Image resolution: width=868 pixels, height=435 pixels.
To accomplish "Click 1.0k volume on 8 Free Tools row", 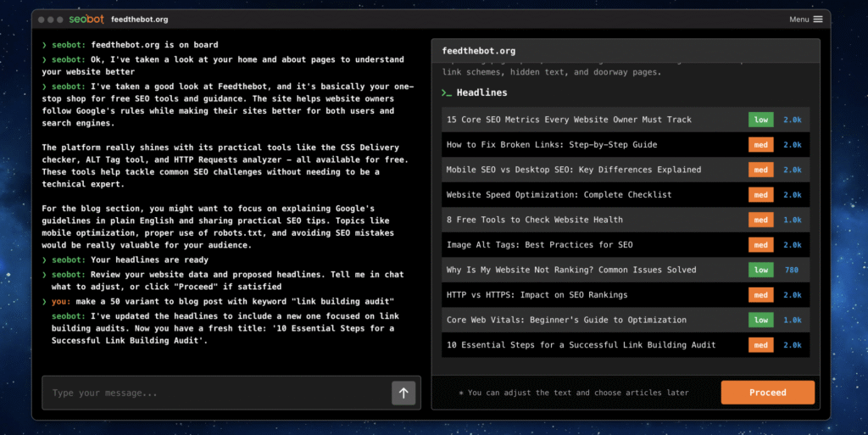I will (793, 220).
